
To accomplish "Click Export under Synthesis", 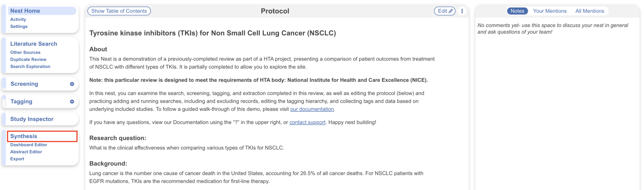I will 17,159.
